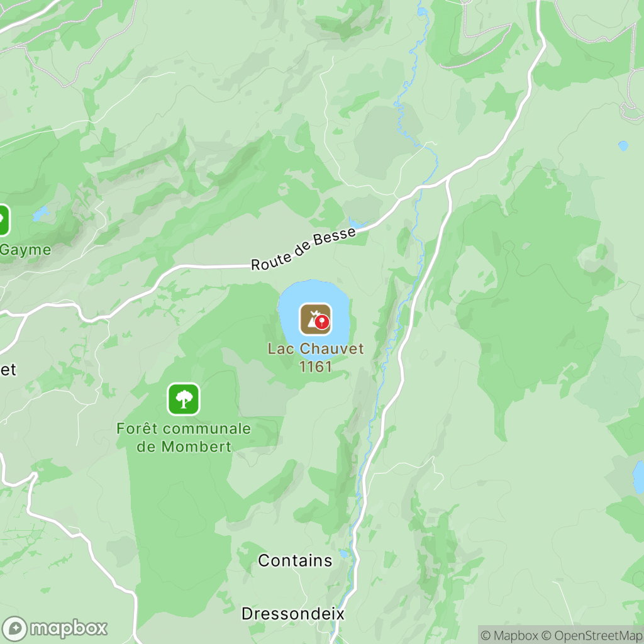Select the Forêt communale de Mombert label
644x644 pixels.
tap(184, 438)
